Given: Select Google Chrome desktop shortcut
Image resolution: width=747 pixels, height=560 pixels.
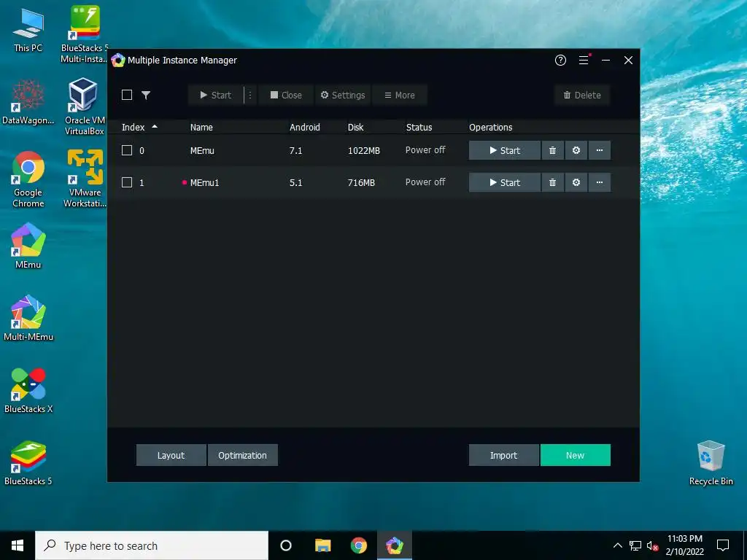Looking at the screenshot, I should 28,179.
